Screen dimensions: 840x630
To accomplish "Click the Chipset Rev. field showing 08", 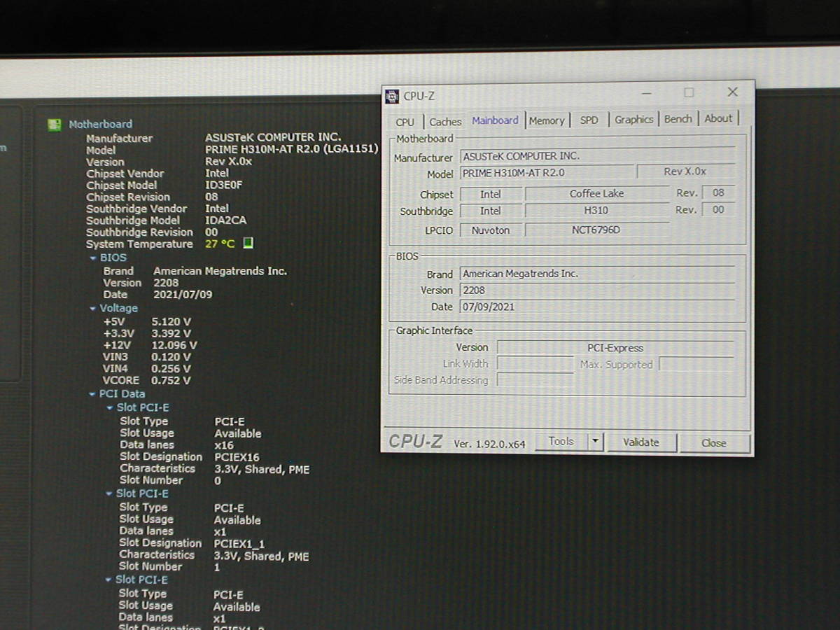I will [x=718, y=193].
